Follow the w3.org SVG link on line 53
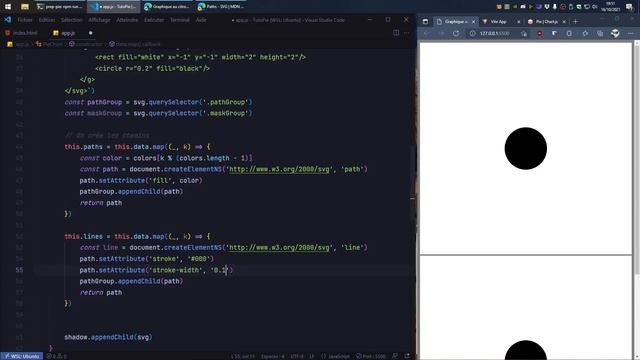Screen dimensions: 640x360 point(280,247)
